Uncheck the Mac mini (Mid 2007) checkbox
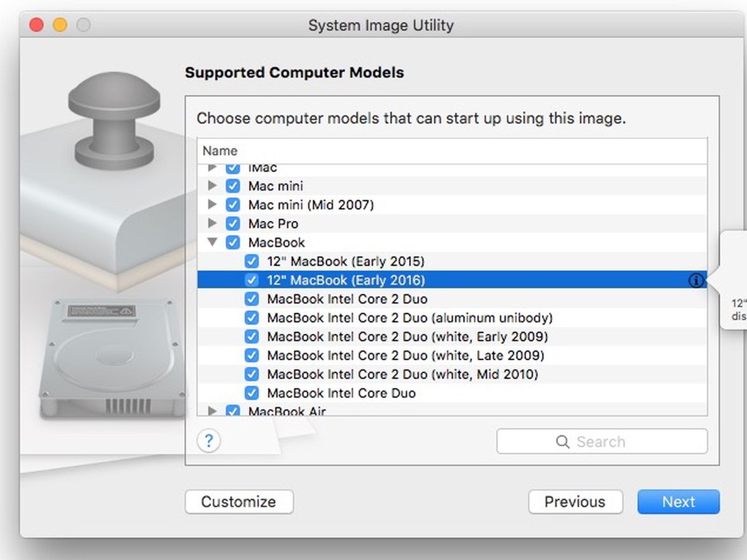This screenshot has height=560, width=747. pyautogui.click(x=233, y=205)
